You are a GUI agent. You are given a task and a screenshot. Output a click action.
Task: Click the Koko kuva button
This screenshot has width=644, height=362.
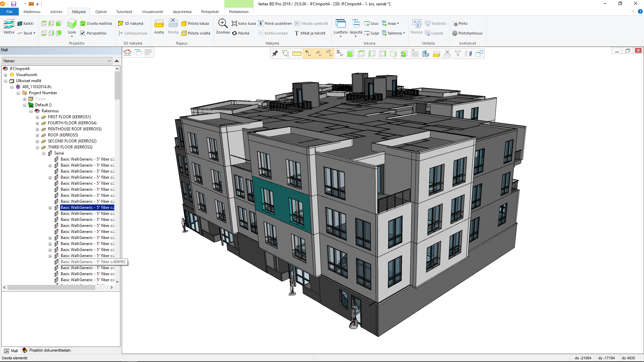coord(244,23)
